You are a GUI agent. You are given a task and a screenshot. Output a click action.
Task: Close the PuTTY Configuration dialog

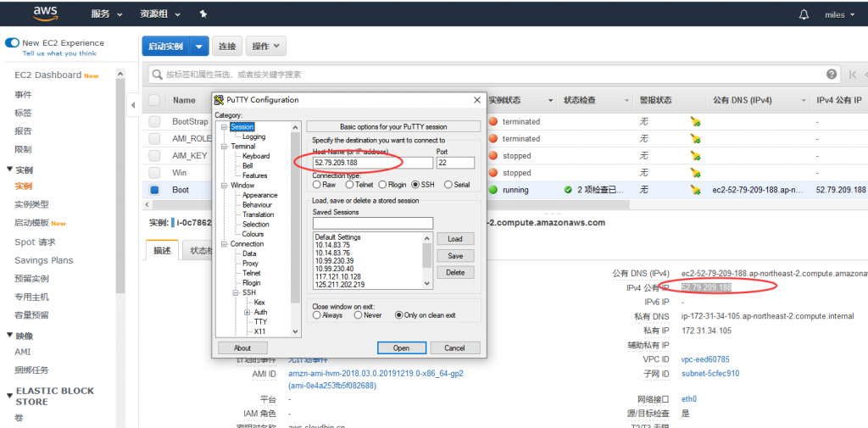coord(476,100)
